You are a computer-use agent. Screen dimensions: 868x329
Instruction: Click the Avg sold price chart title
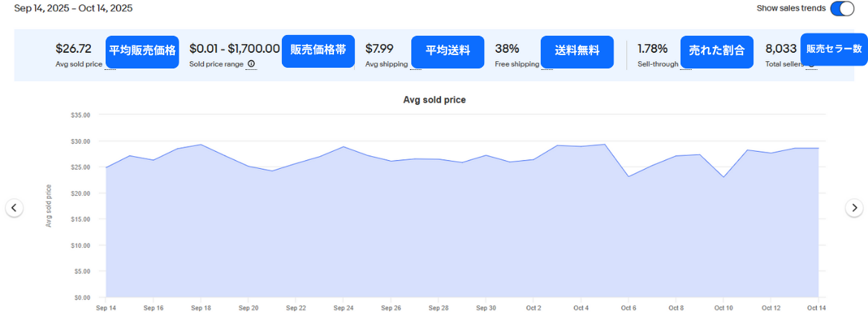[434, 100]
